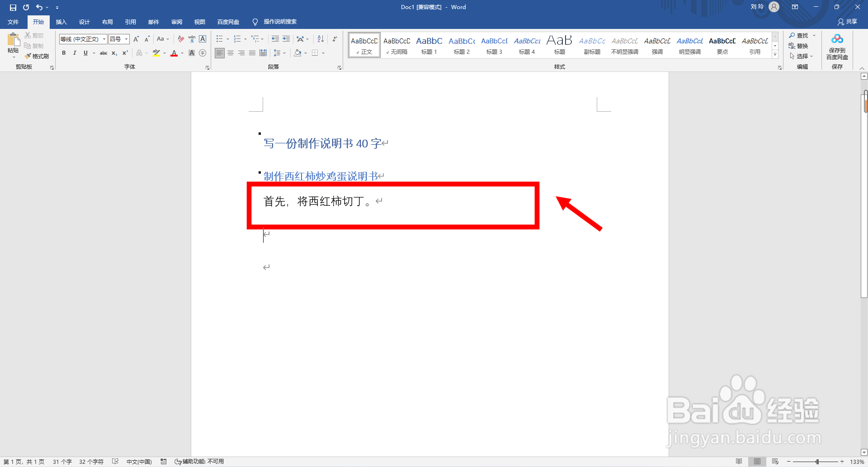The image size is (868, 467).
Task: Toggle Underline formatting
Action: pos(85,53)
